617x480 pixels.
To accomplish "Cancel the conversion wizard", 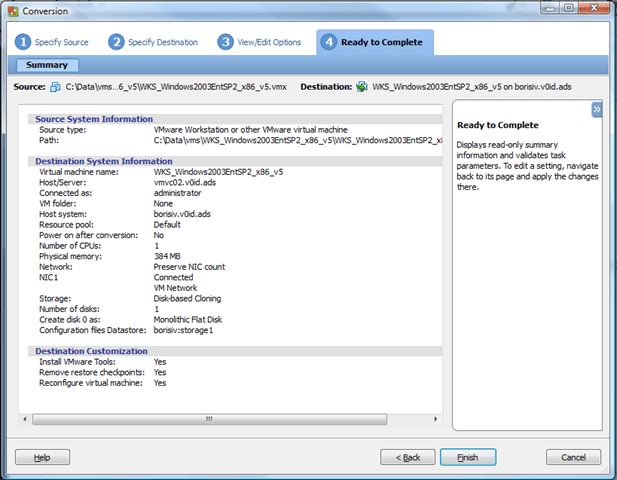I will click(x=573, y=457).
